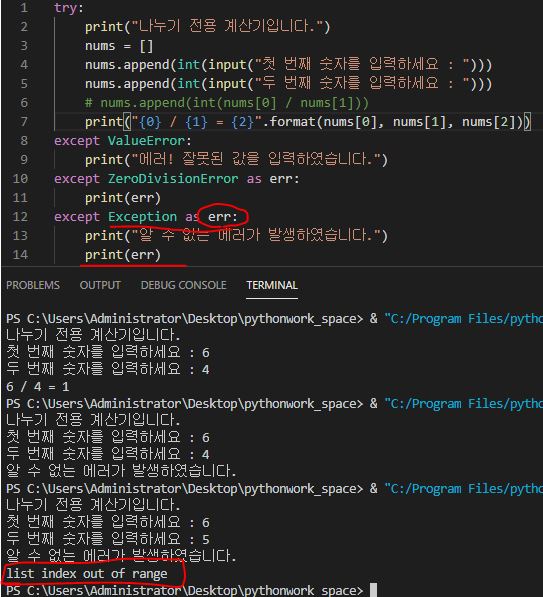
Task: Click line number 7 in gutter
Action: (24, 121)
